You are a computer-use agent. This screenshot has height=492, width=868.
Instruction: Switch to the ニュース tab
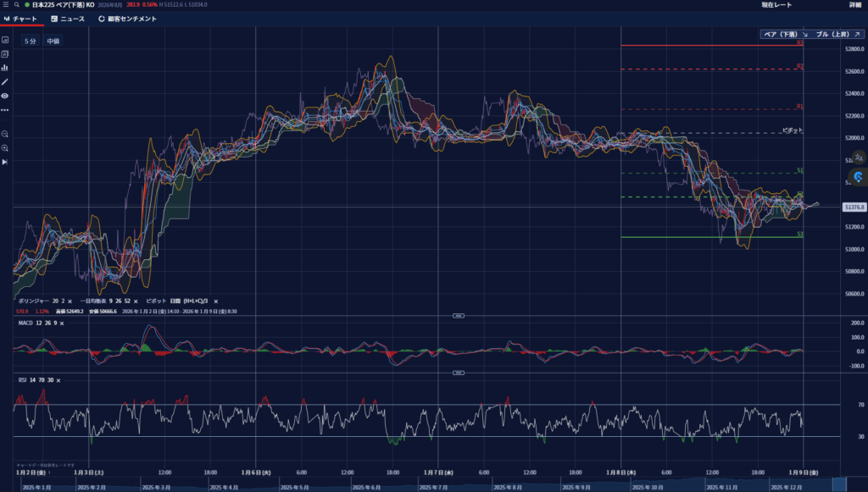click(x=68, y=19)
